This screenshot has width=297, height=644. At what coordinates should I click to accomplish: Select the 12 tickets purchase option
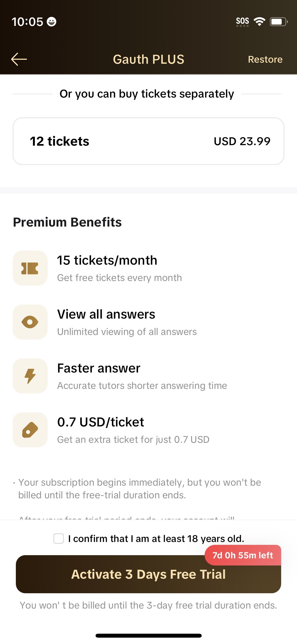coord(148,141)
